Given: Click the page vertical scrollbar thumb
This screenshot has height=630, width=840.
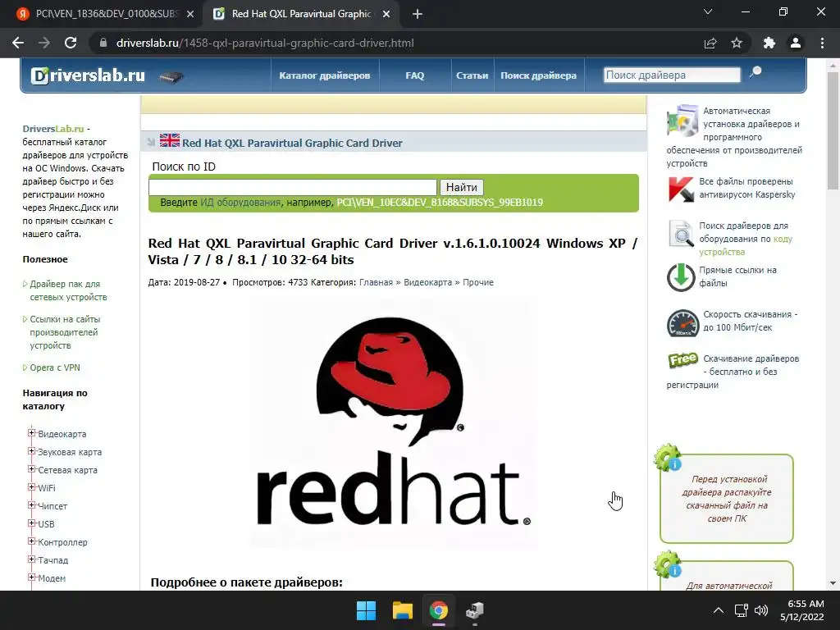Looking at the screenshot, I should tap(833, 130).
